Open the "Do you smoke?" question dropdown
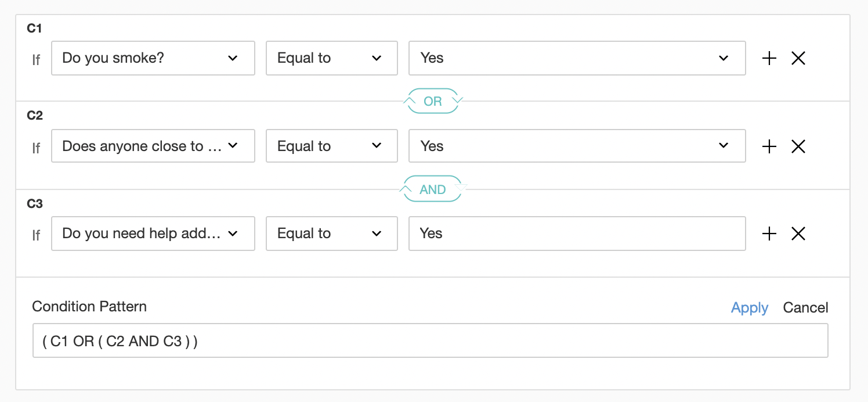The image size is (868, 402). [x=153, y=58]
